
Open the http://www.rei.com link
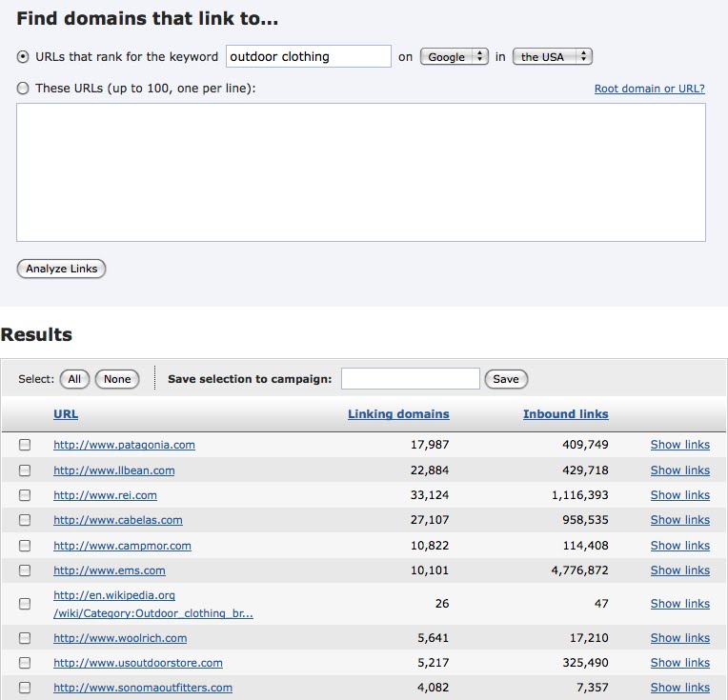pyautogui.click(x=105, y=495)
